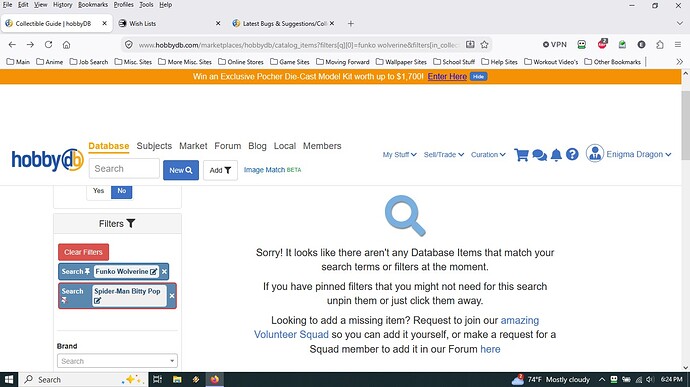This screenshot has width=690, height=387.
Task: Open the red ad blocker extension
Action: click(x=602, y=44)
